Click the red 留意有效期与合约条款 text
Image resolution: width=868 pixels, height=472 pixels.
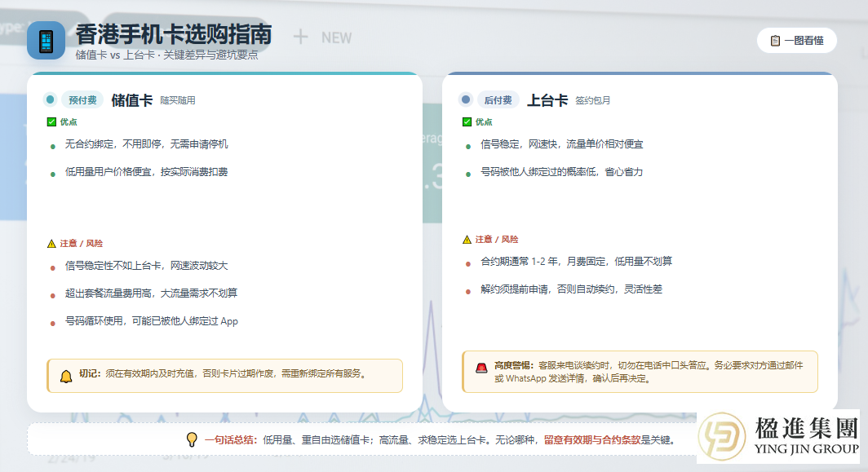coord(591,440)
